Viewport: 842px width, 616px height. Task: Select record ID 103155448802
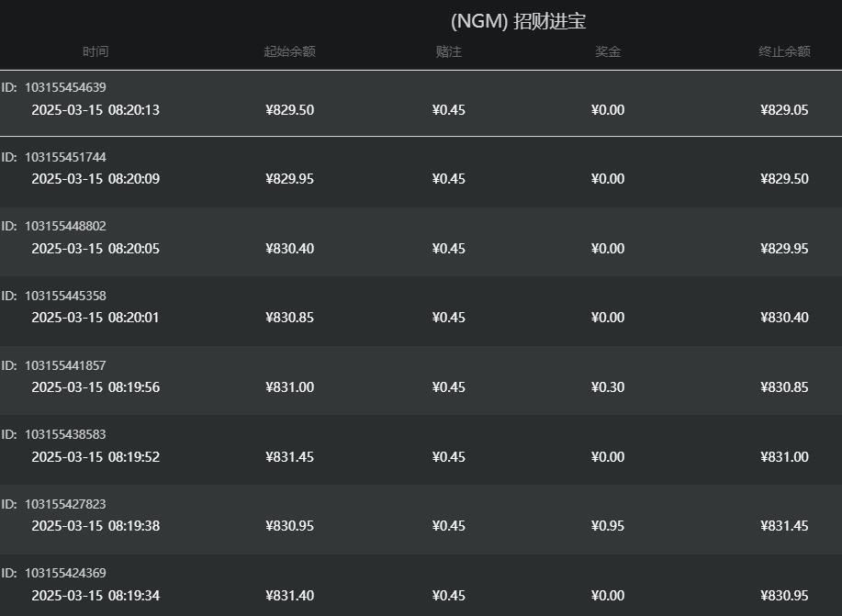pyautogui.click(x=65, y=226)
